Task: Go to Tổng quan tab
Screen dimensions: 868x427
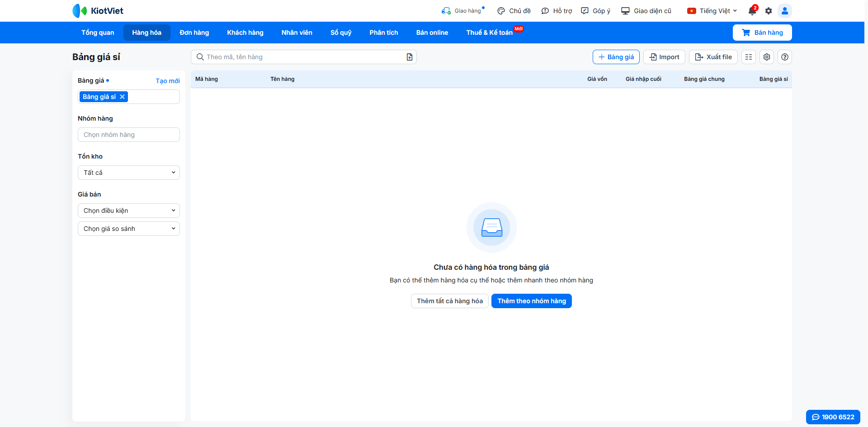Action: pyautogui.click(x=98, y=33)
